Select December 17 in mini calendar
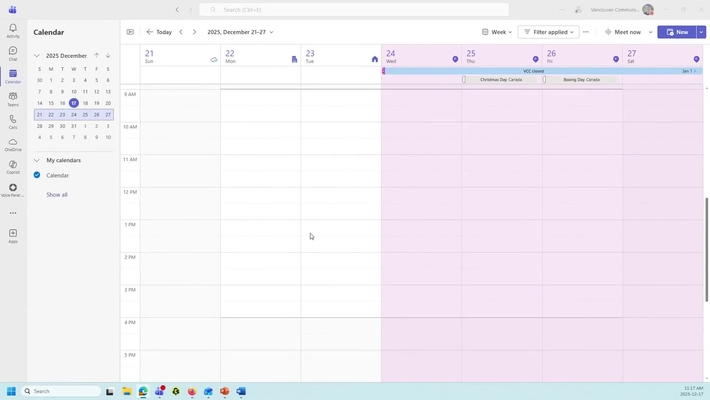This screenshot has width=710, height=400. point(73,103)
